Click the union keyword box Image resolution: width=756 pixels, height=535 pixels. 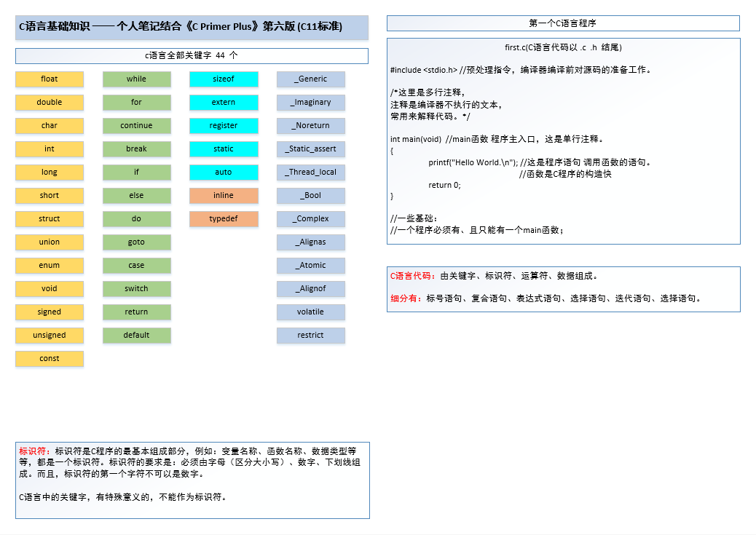tap(50, 242)
